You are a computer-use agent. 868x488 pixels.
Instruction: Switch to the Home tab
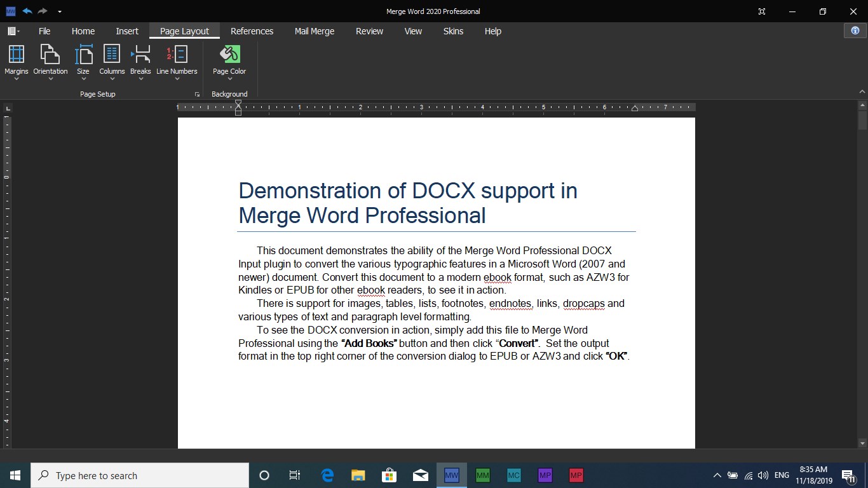[x=83, y=31]
